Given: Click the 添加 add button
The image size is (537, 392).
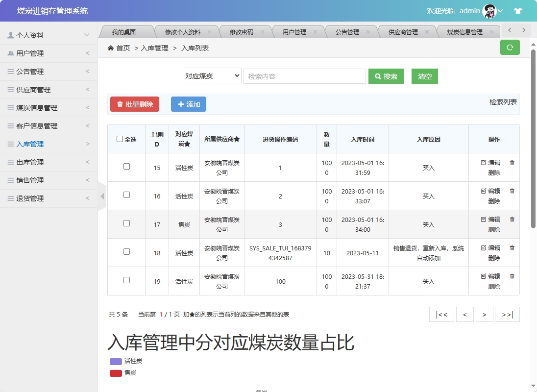Looking at the screenshot, I should click(x=188, y=104).
